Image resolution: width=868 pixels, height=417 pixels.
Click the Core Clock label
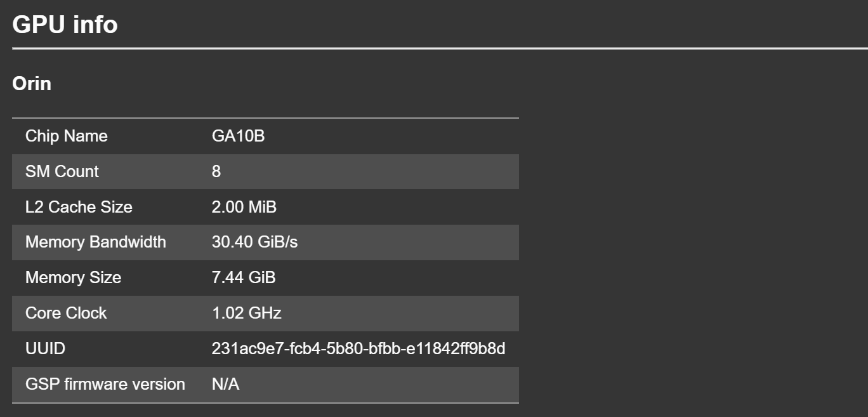click(x=66, y=313)
